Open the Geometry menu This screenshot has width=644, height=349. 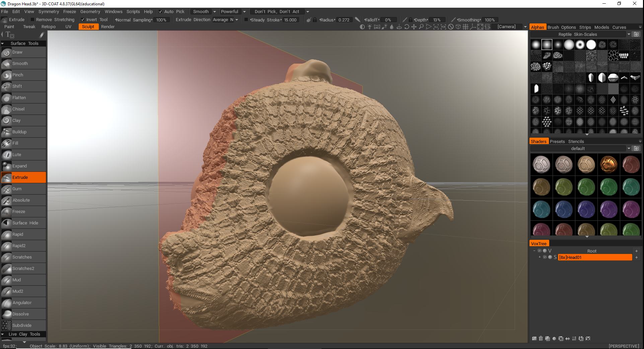[90, 12]
